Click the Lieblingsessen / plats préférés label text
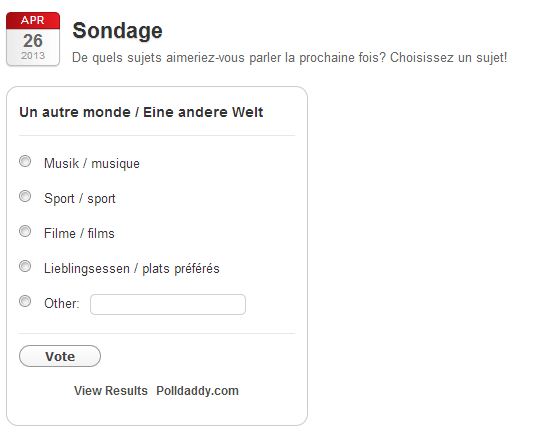Image resolution: width=534 pixels, height=437 pixels. 132,269
